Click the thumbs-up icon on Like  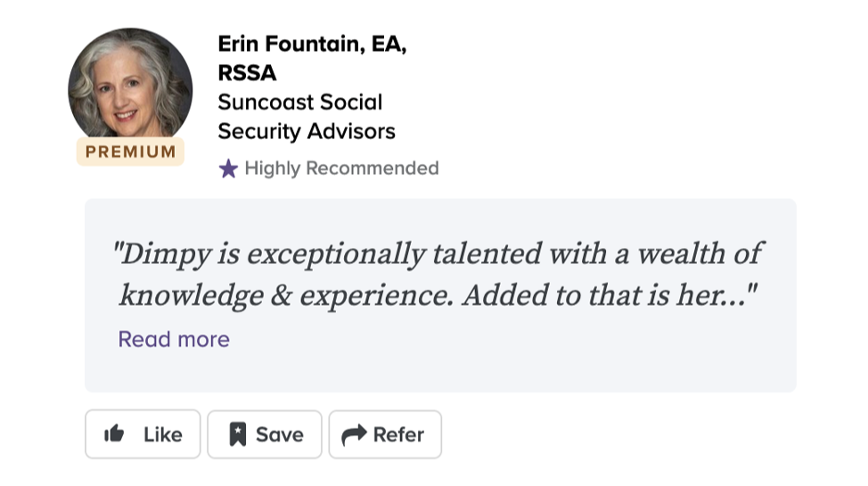pos(114,434)
